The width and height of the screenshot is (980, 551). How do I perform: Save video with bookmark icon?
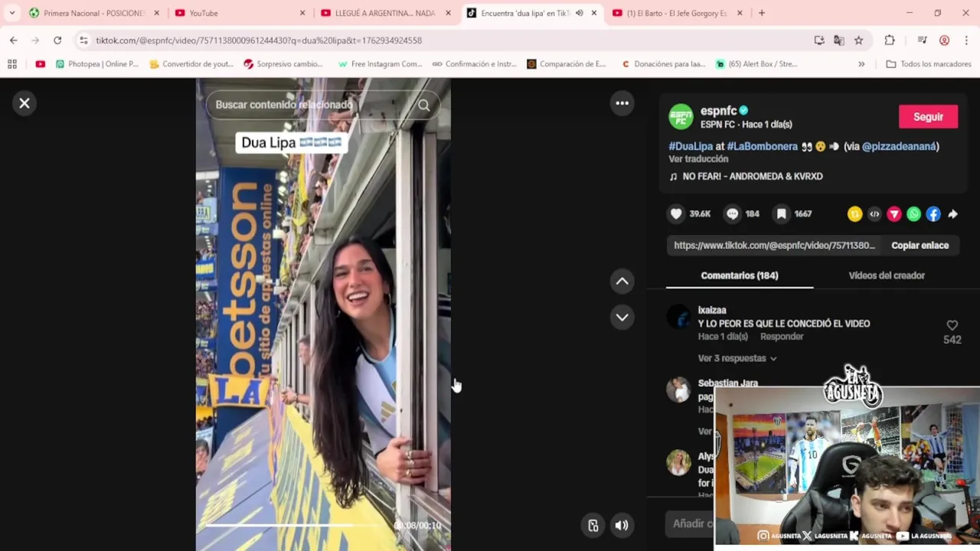click(781, 214)
